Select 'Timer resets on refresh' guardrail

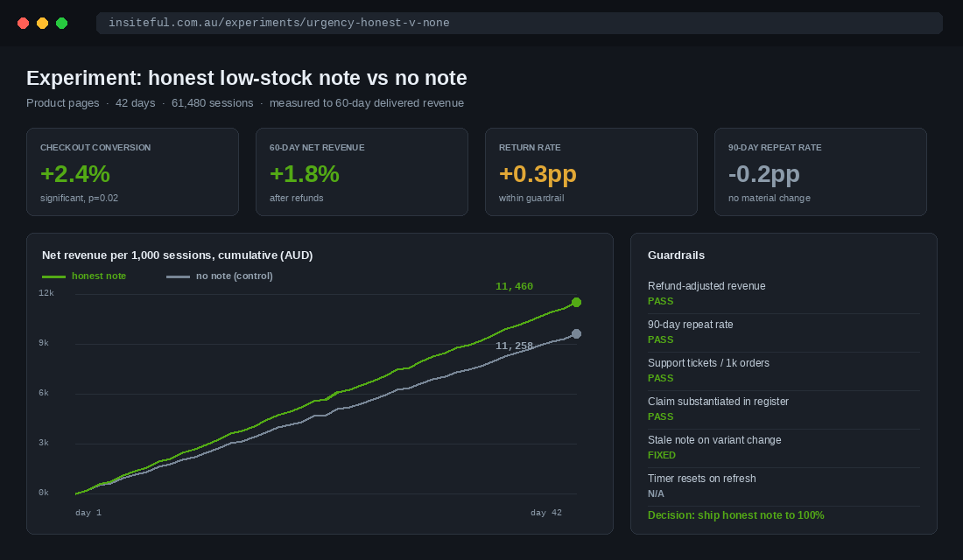(x=784, y=486)
